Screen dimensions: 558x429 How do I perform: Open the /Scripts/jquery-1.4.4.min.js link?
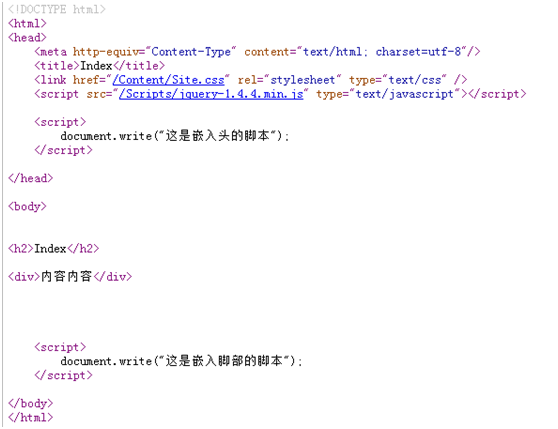pos(211,94)
